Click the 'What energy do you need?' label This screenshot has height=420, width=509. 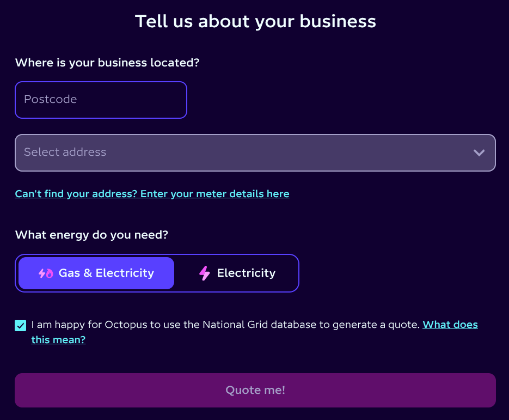(x=91, y=235)
